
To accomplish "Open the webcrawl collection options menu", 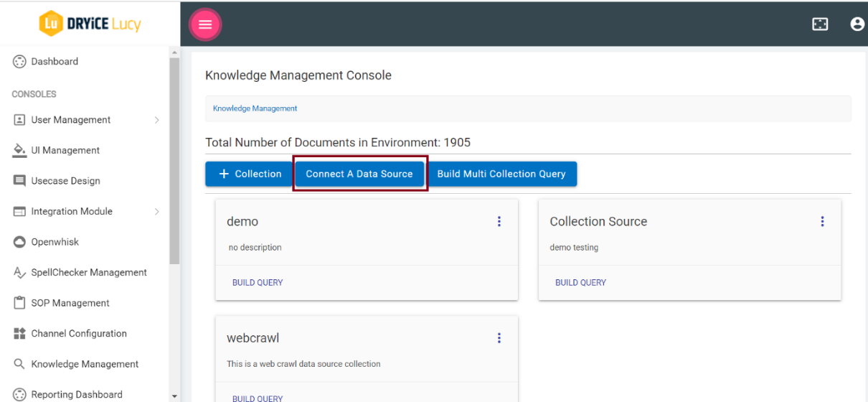I will pos(499,338).
